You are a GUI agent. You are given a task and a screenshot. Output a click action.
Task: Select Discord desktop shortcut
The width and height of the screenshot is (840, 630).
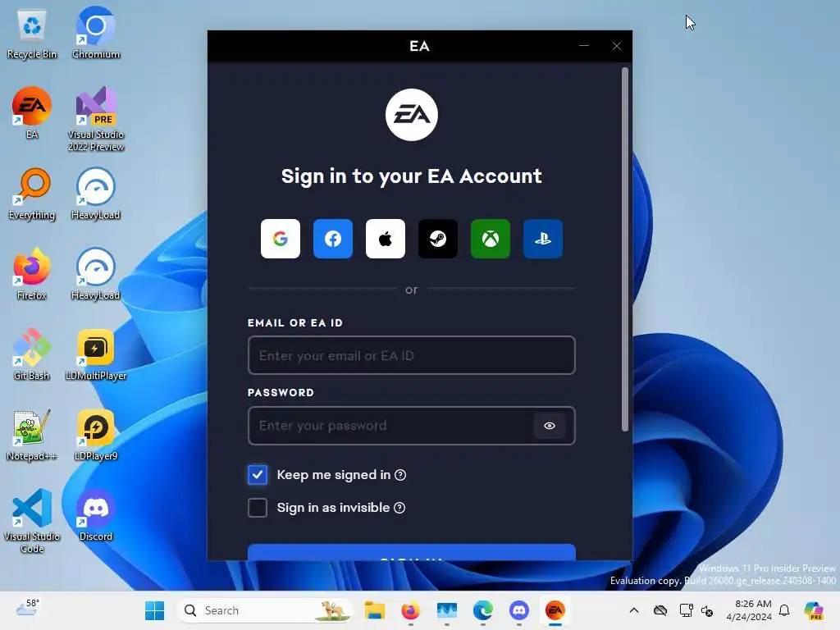(x=96, y=515)
